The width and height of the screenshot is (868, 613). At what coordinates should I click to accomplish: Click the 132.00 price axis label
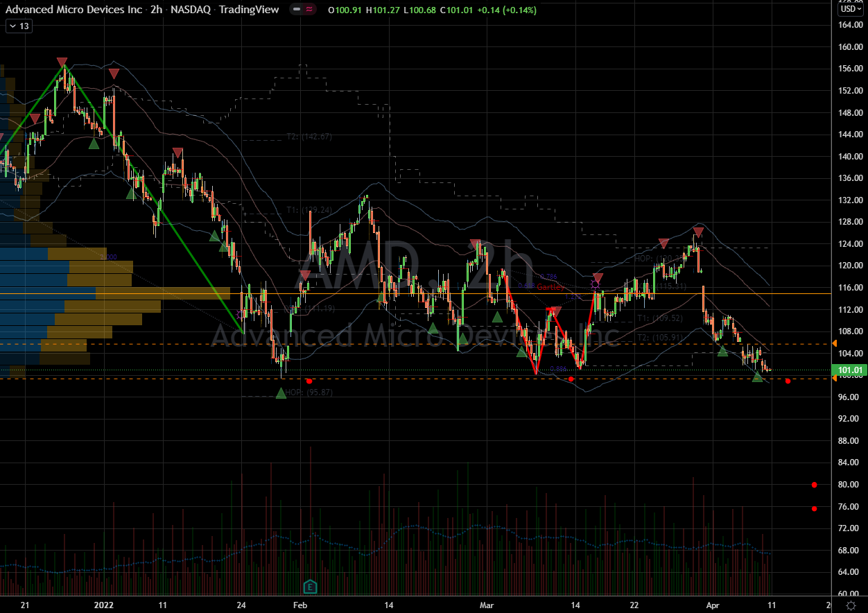849,200
